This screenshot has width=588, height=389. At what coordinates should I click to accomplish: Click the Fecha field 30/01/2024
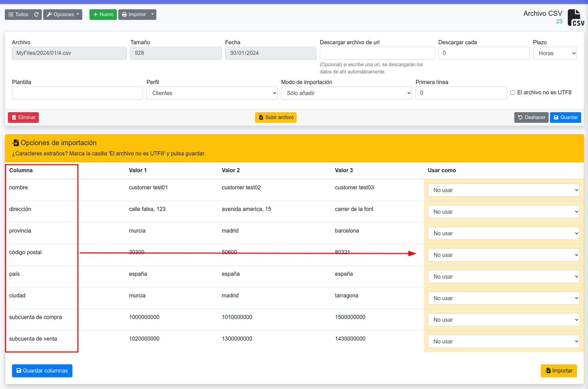point(271,53)
